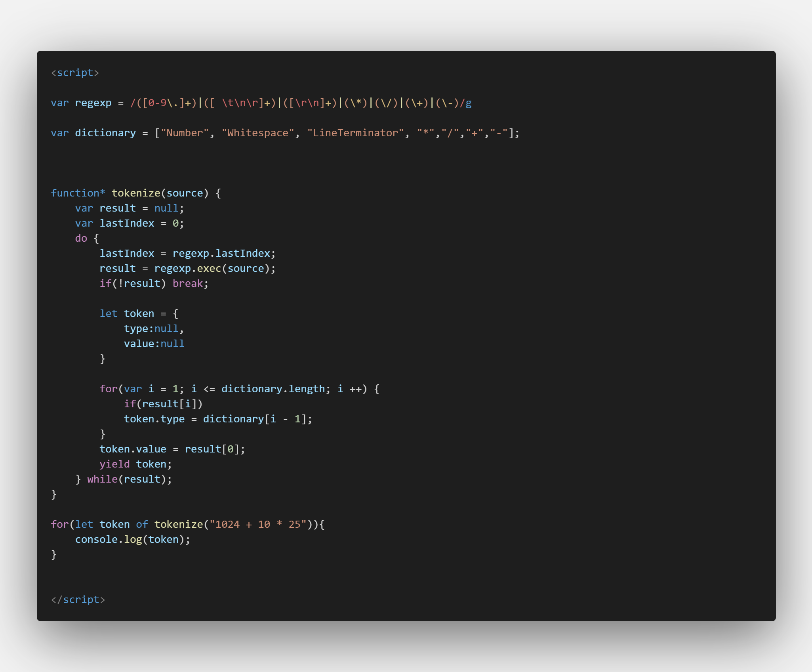Click dictionary.length in the for loop
This screenshot has height=672, width=812.
(x=273, y=389)
